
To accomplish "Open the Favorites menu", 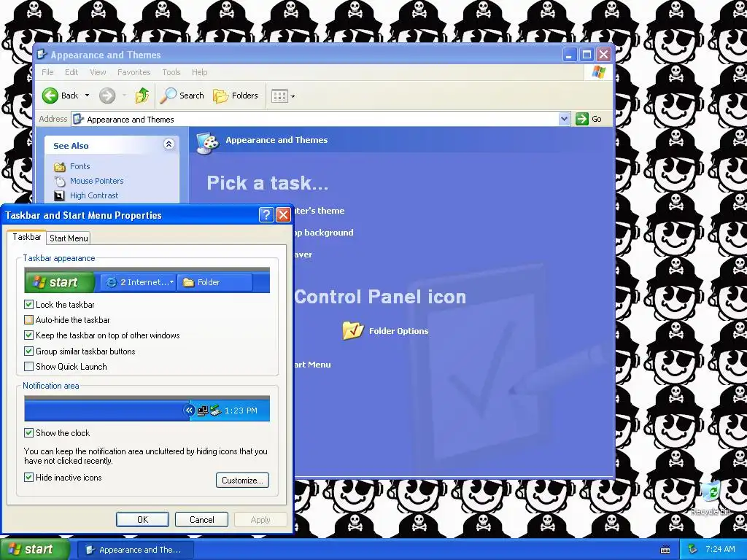I will pyautogui.click(x=134, y=72).
